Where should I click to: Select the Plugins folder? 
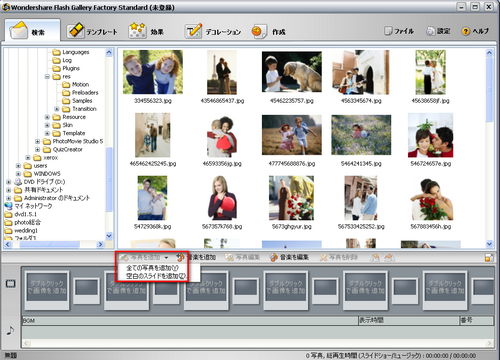66,68
